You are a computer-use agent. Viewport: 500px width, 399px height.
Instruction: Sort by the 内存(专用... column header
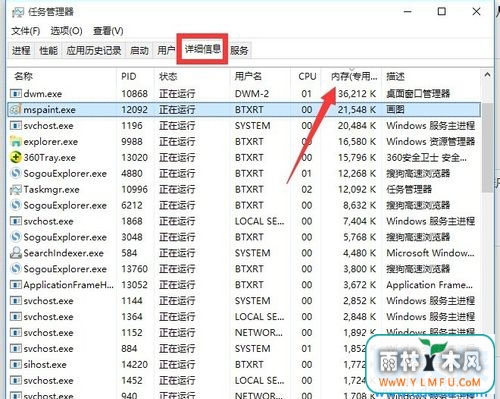click(x=351, y=76)
